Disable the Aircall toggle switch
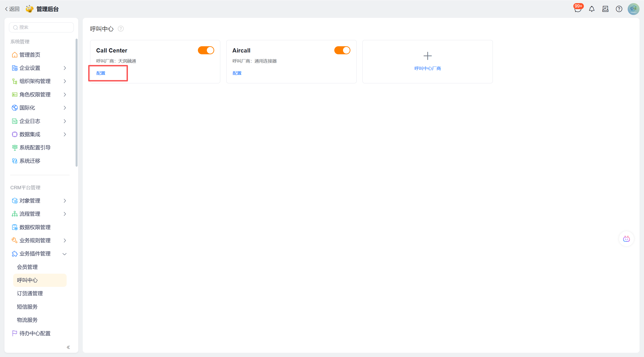 tap(342, 50)
